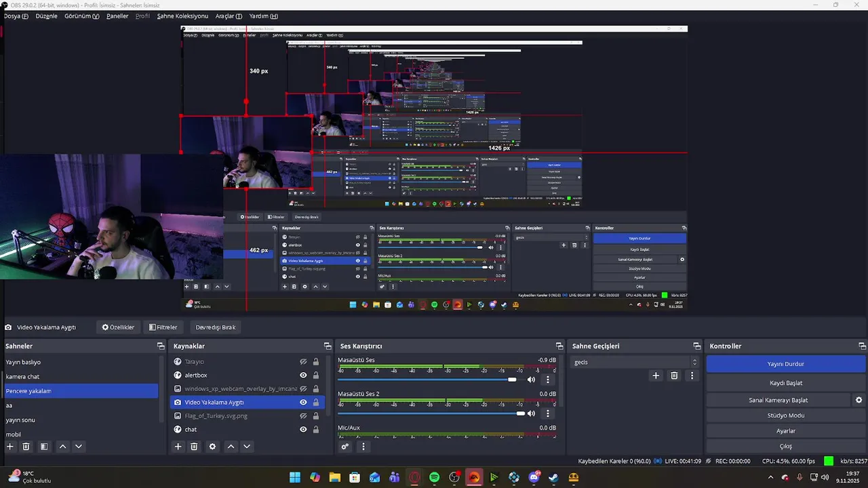
Task: Remove the selected source with the Kaynaklar trash icon
Action: [194, 447]
